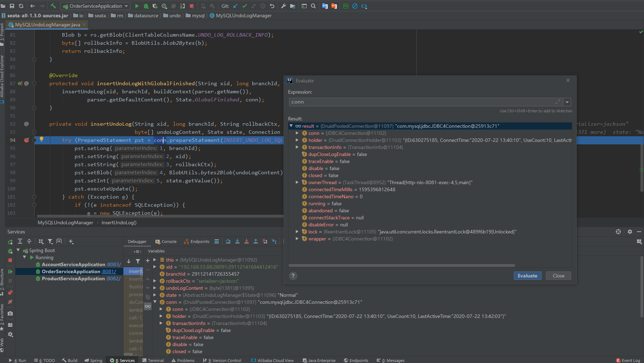Navigate back with the left arrow icon
This screenshot has width=644, height=363.
tap(32, 6)
